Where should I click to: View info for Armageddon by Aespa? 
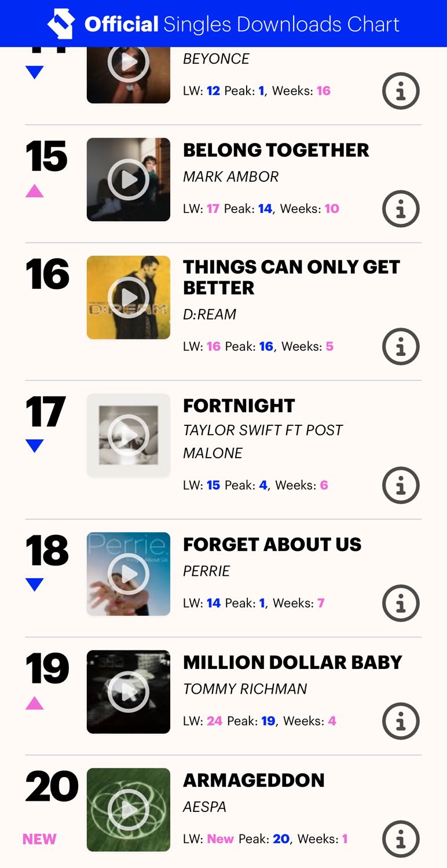[x=401, y=839]
